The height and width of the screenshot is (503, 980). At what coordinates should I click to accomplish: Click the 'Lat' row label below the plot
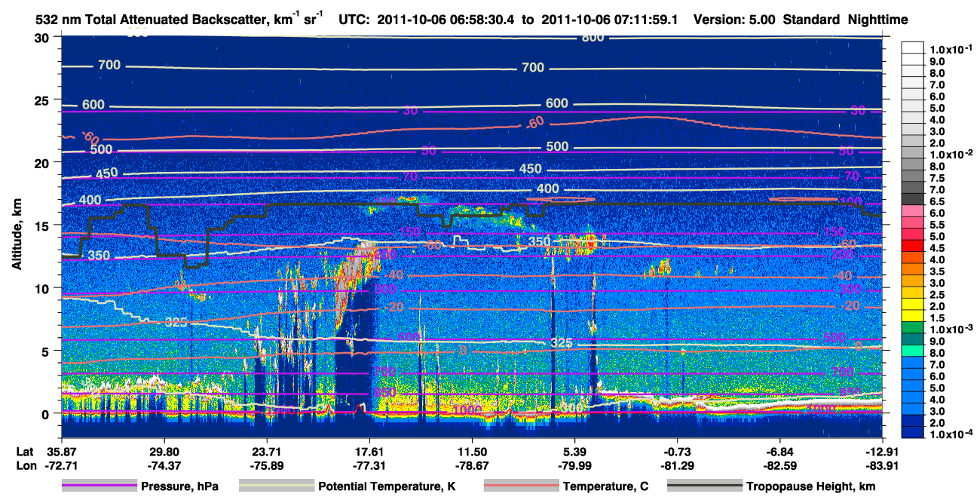(x=24, y=451)
